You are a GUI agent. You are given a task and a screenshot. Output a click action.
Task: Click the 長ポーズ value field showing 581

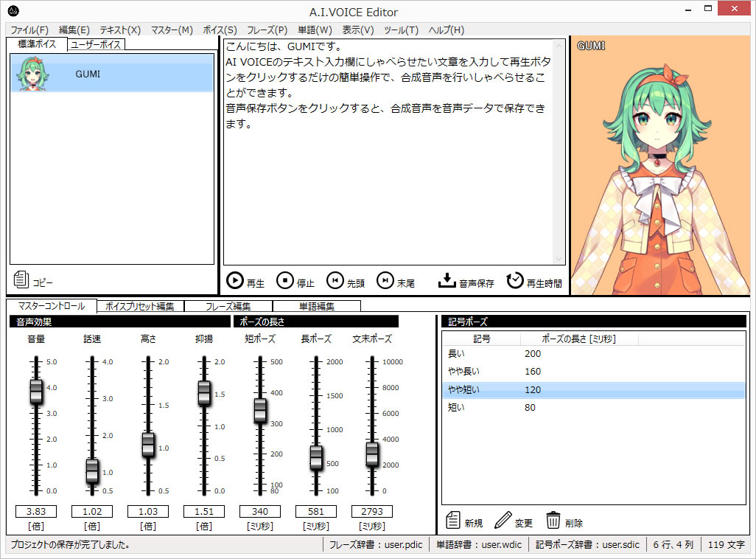pyautogui.click(x=316, y=511)
